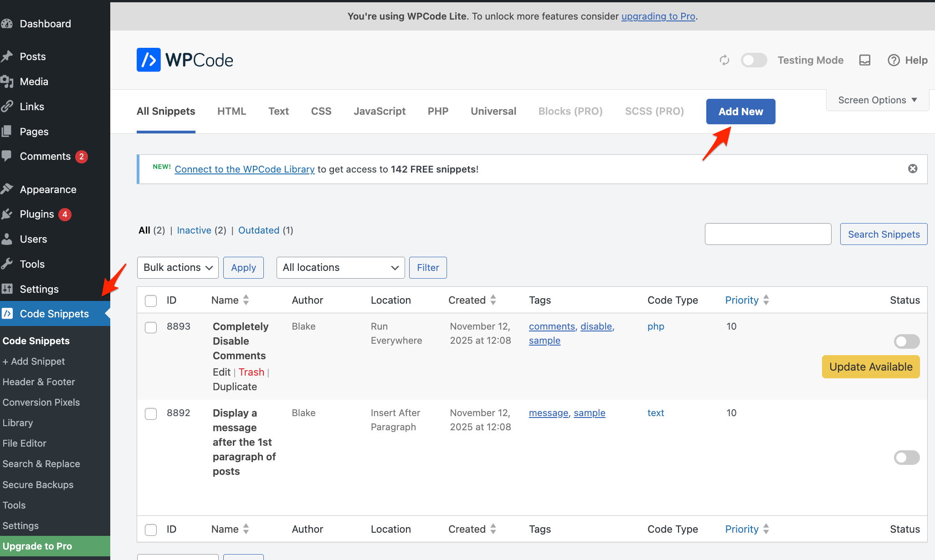Viewport: 935px width, 560px height.
Task: Expand Screen Options panel
Action: (877, 100)
